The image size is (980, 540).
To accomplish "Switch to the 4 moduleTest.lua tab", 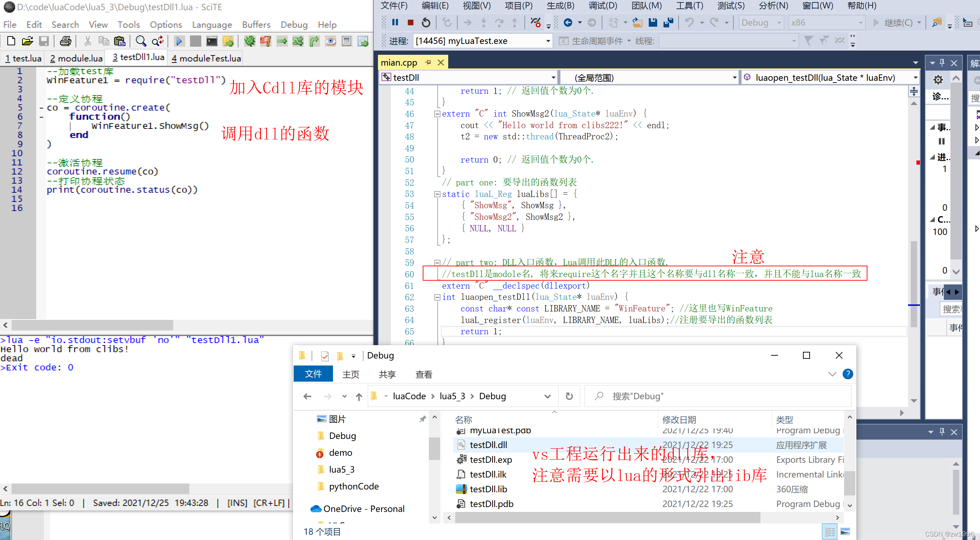I will (206, 58).
